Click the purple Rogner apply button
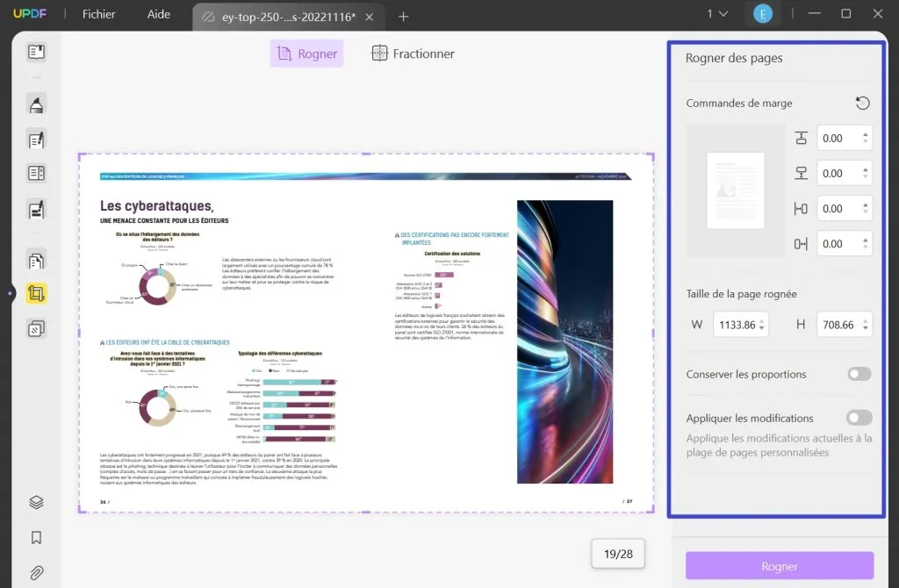Viewport: 899px width, 588px height. pyautogui.click(x=780, y=566)
